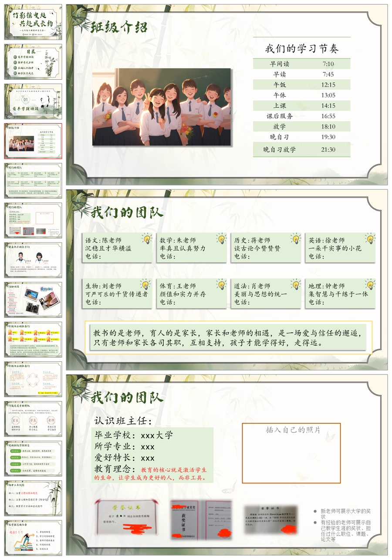Click the lightbulb icon beside 体育 王老师

[221, 285]
